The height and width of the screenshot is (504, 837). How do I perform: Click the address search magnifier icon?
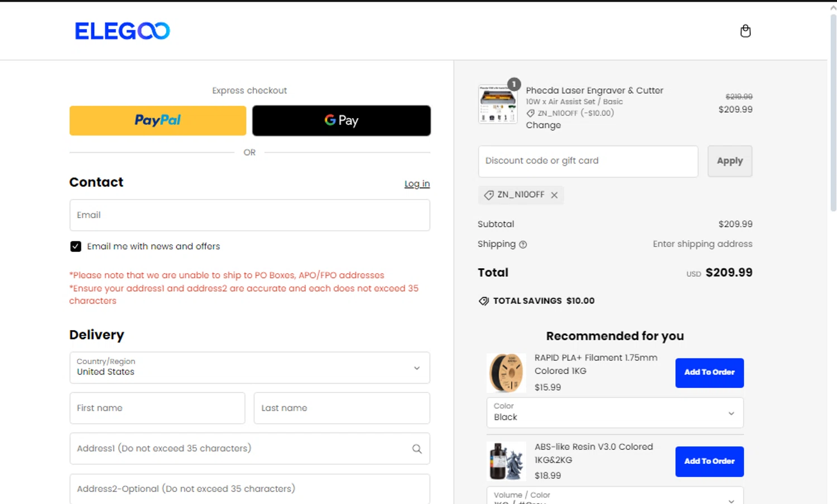[417, 449]
